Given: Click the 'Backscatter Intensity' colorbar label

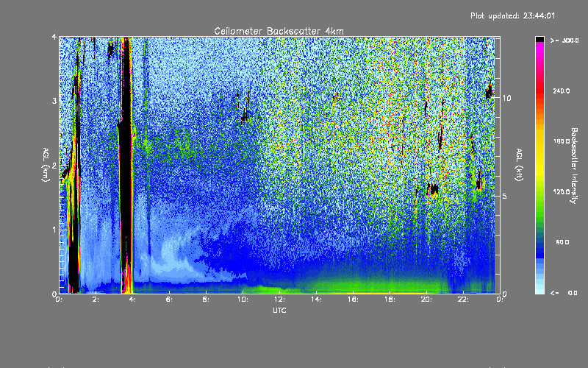Looking at the screenshot, I should 574,166.
